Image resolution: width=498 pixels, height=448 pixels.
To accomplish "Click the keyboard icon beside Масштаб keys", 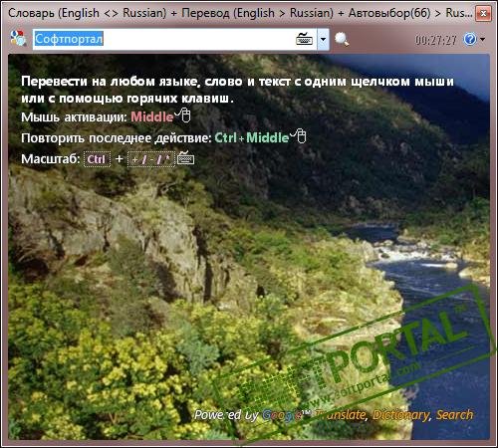I will [186, 158].
